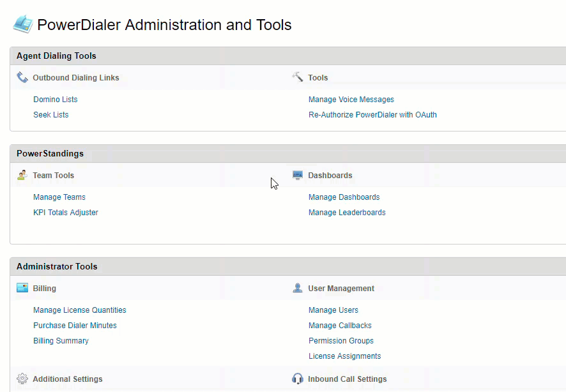
Task: Click the Billing chart icon
Action: 21,287
